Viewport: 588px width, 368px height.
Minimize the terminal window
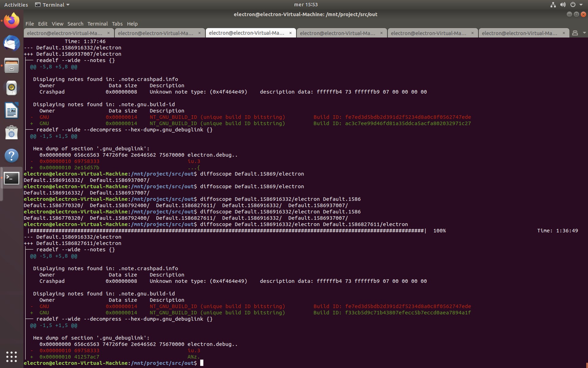coord(569,14)
